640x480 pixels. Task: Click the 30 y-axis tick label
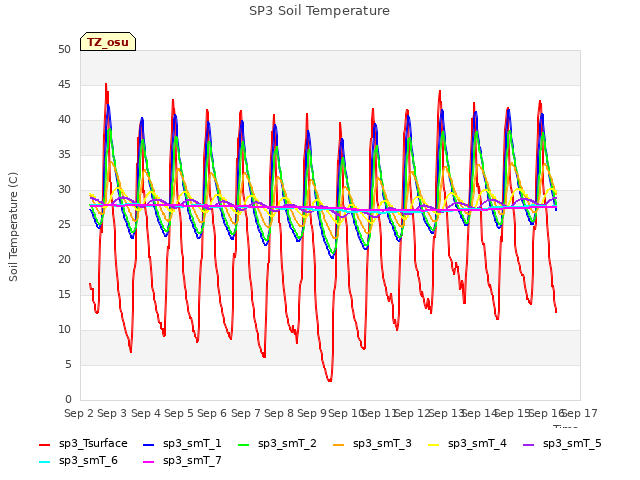(64, 189)
